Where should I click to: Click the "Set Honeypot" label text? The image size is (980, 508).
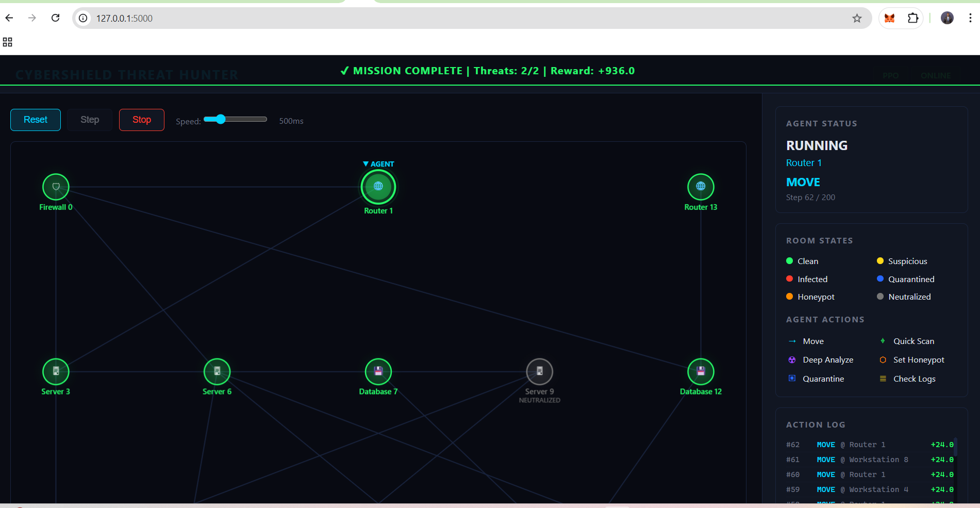[x=919, y=360]
